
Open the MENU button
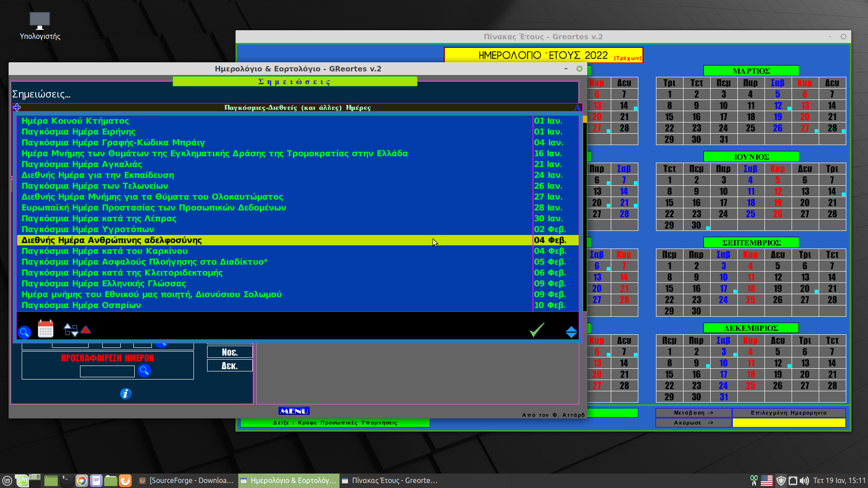294,411
